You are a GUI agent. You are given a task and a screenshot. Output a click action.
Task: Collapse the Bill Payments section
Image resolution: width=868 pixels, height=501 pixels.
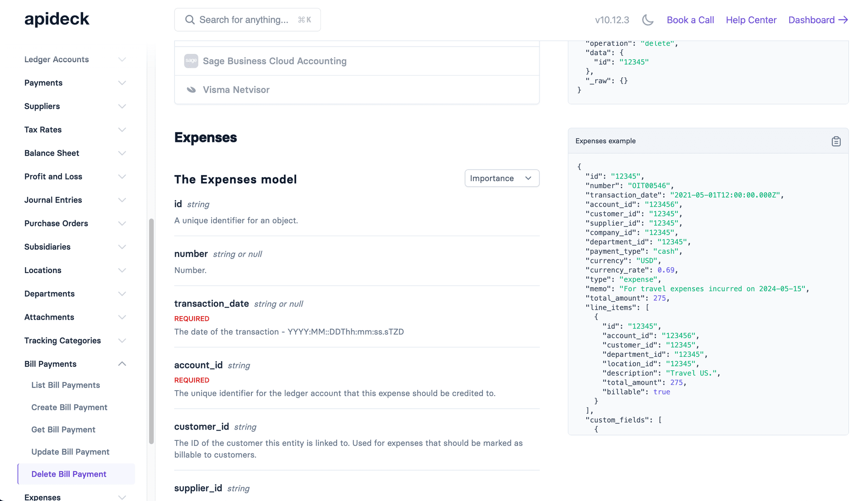pos(122,364)
